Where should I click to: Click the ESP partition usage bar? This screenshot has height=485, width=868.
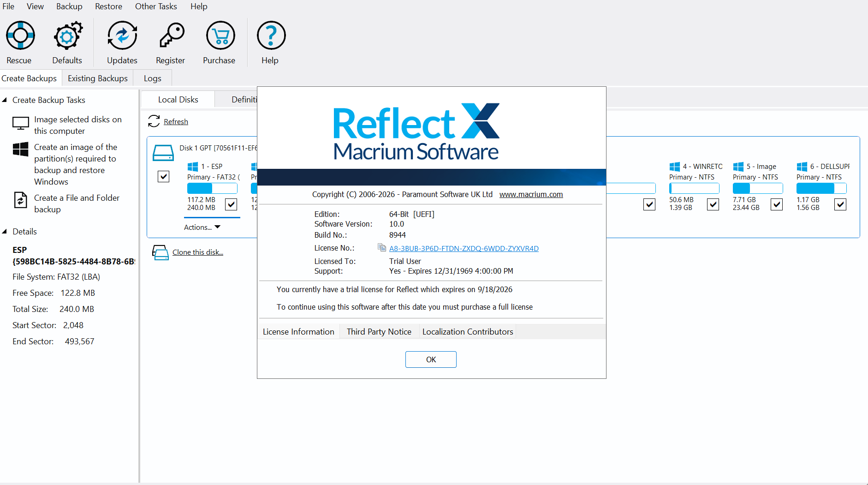tap(212, 188)
